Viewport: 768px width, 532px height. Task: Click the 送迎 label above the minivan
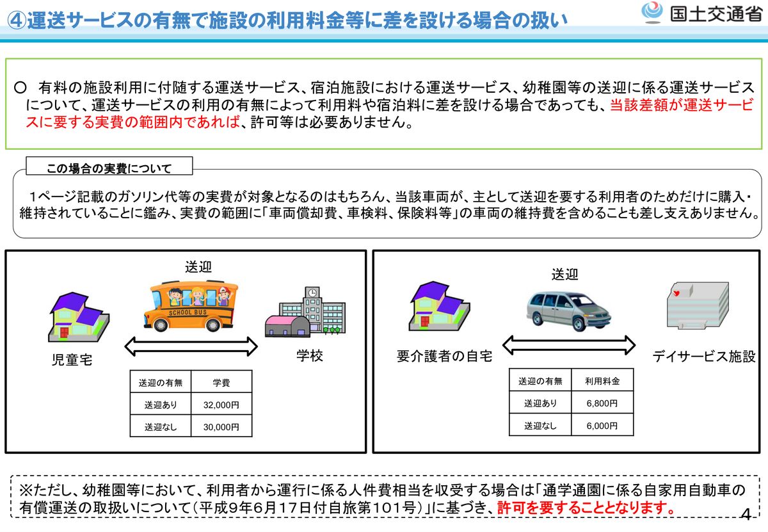click(x=565, y=275)
